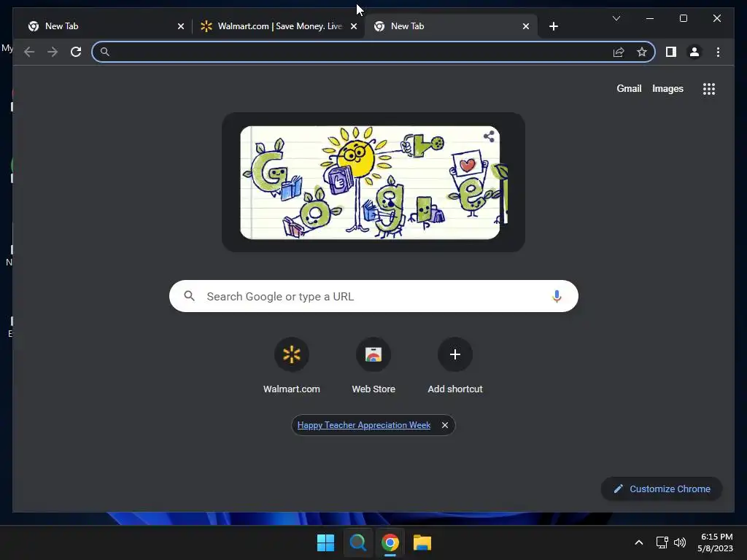Bookmark this tab with the star icon

click(x=642, y=52)
